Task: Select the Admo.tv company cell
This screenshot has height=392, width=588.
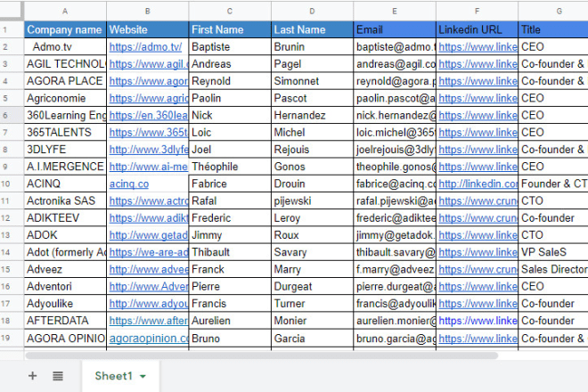Action: tap(65, 47)
